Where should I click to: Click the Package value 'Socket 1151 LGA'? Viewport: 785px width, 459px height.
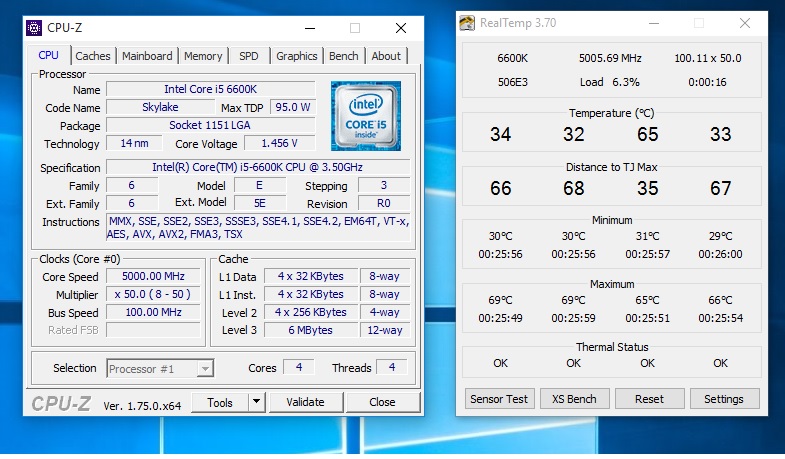click(x=210, y=125)
